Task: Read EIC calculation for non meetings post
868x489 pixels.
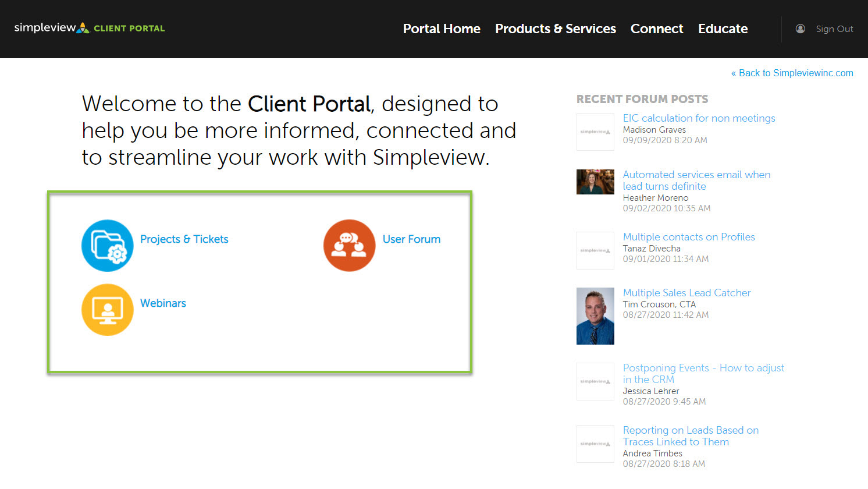Action: coord(699,118)
